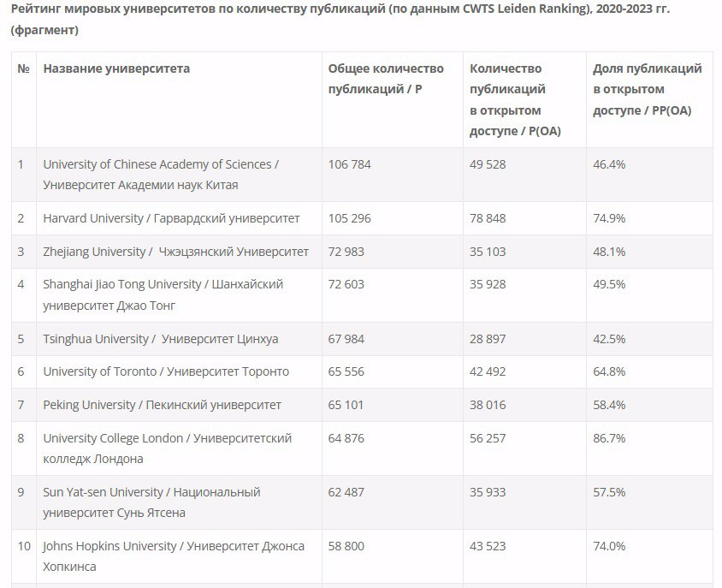
Task: Select the Tsinghua University name cell
Action: pos(160,339)
